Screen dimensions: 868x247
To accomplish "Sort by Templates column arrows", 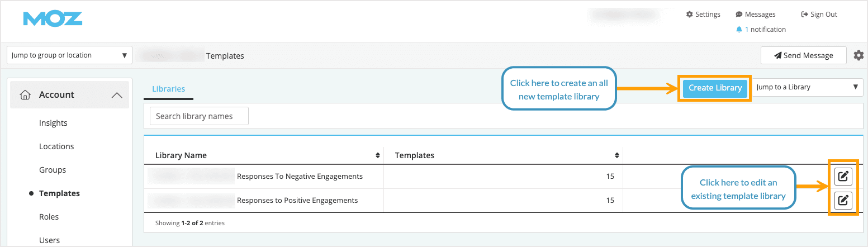I will tap(617, 155).
